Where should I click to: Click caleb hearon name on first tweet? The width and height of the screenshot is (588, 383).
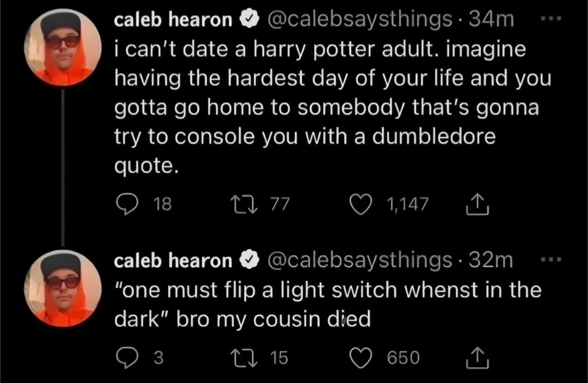pos(173,21)
